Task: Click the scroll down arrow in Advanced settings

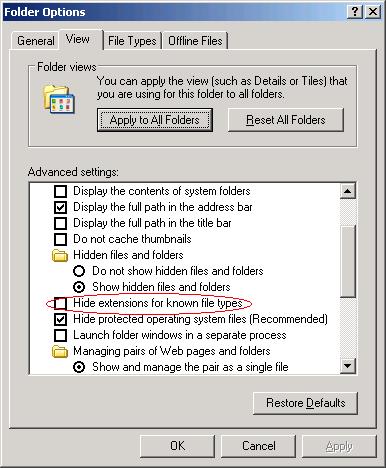Action: [348, 366]
